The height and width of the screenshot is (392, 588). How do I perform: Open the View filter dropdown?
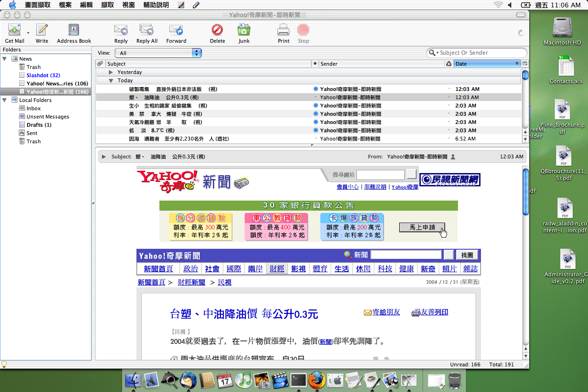(158, 53)
